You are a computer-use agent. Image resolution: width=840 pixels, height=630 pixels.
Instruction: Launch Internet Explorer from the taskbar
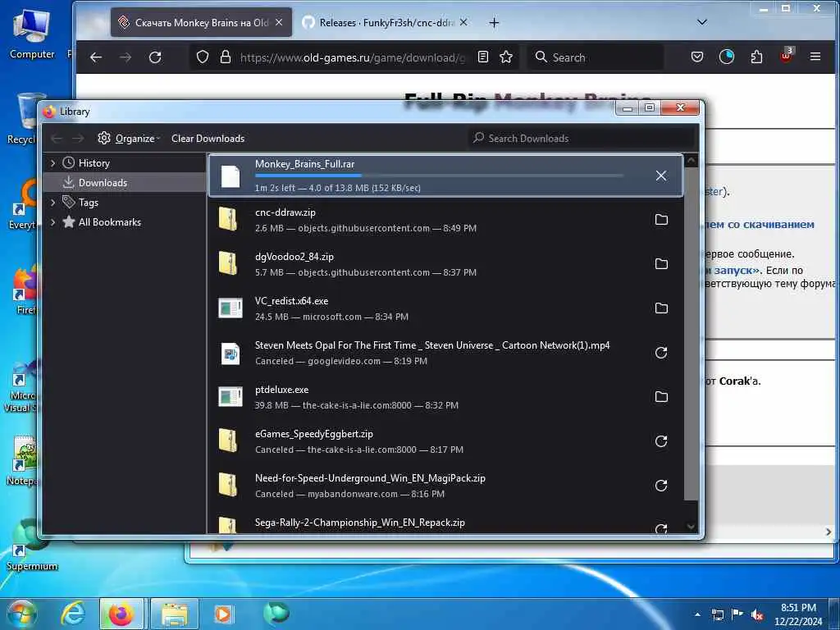(73, 614)
